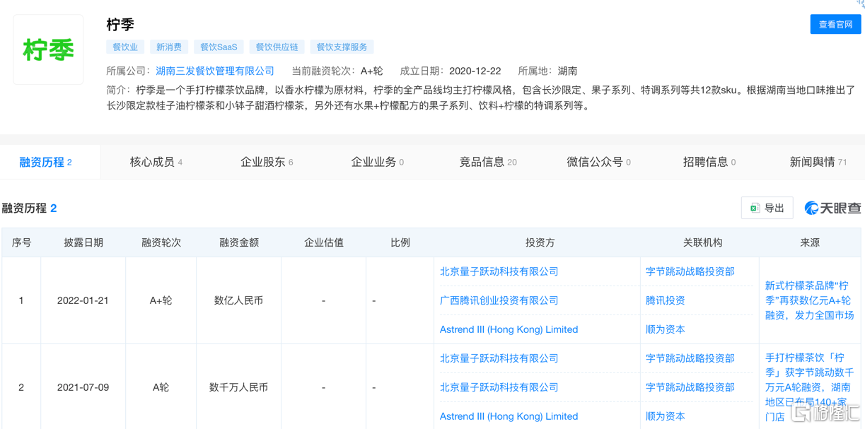This screenshot has width=866, height=429.
Task: Switch to the 招聘信息 tab
Action: 710,162
